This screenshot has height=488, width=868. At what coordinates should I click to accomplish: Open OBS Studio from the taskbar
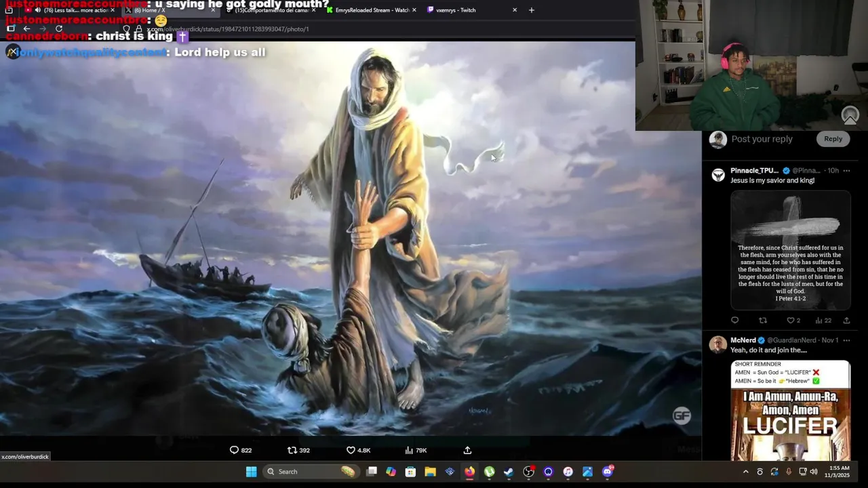tap(528, 472)
